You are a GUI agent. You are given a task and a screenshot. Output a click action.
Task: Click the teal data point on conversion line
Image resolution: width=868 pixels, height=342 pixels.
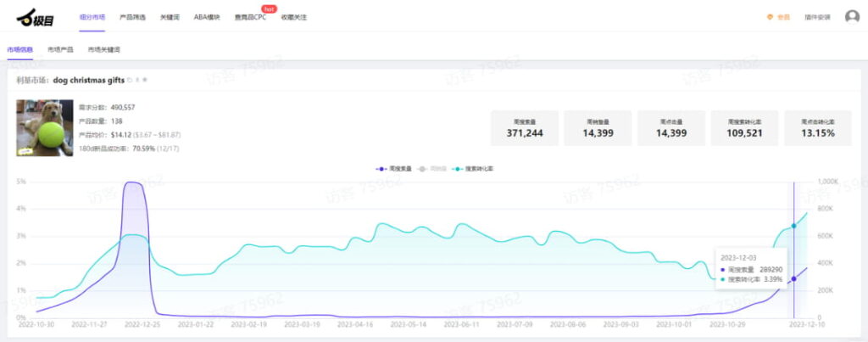click(x=793, y=226)
